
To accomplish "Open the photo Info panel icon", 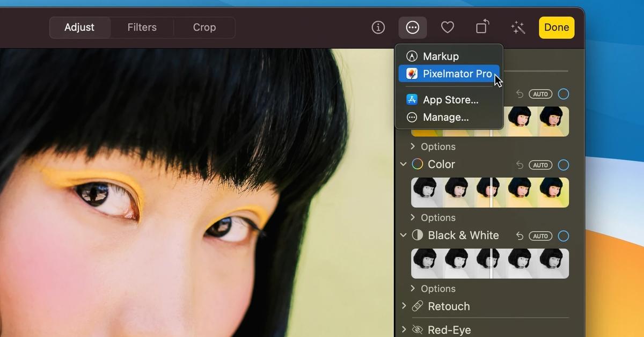I will coord(378,27).
